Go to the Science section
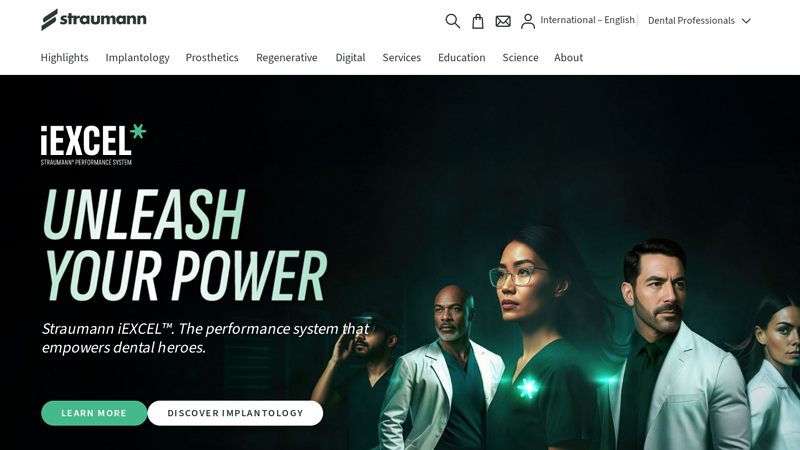The image size is (800, 450). (x=520, y=58)
